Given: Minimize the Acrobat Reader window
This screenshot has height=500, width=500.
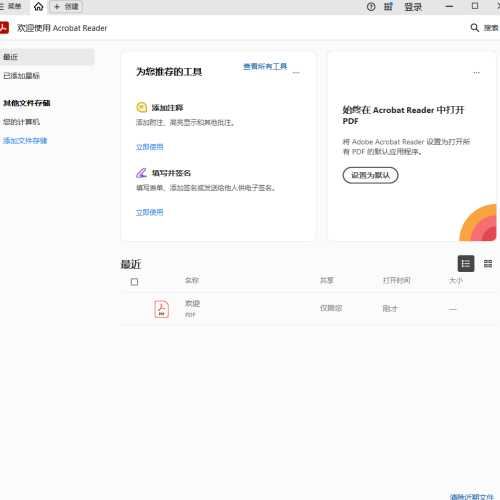Looking at the screenshot, I should 449,7.
